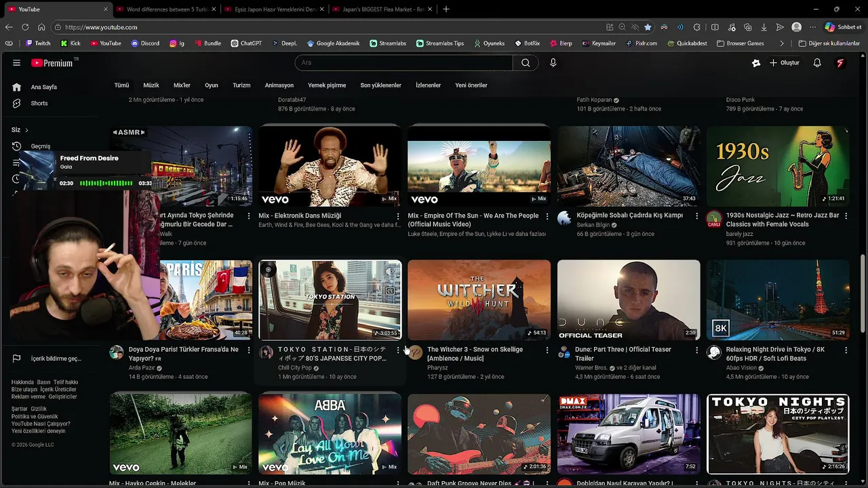The height and width of the screenshot is (488, 868).
Task: Open the Kick bookmark
Action: pyautogui.click(x=71, y=43)
